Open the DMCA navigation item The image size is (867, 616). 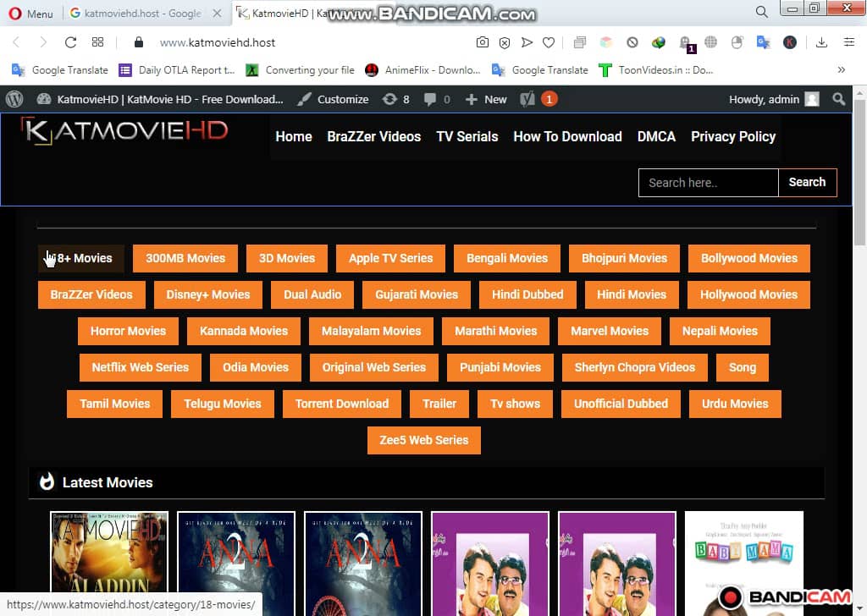[x=656, y=136]
